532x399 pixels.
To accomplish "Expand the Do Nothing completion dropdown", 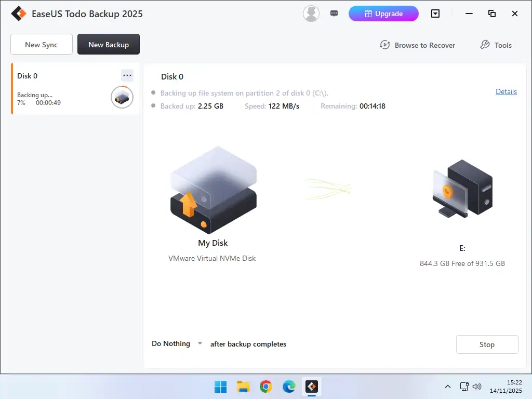I will (x=199, y=343).
